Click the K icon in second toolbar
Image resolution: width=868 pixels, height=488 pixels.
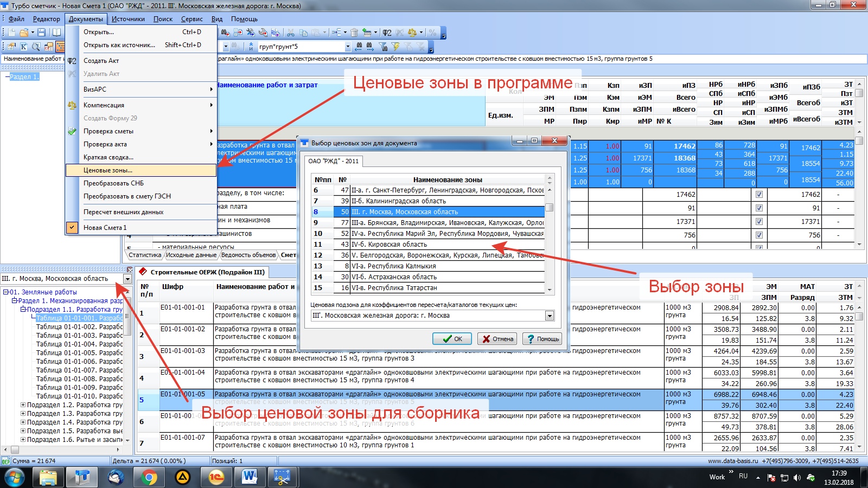pos(24,47)
